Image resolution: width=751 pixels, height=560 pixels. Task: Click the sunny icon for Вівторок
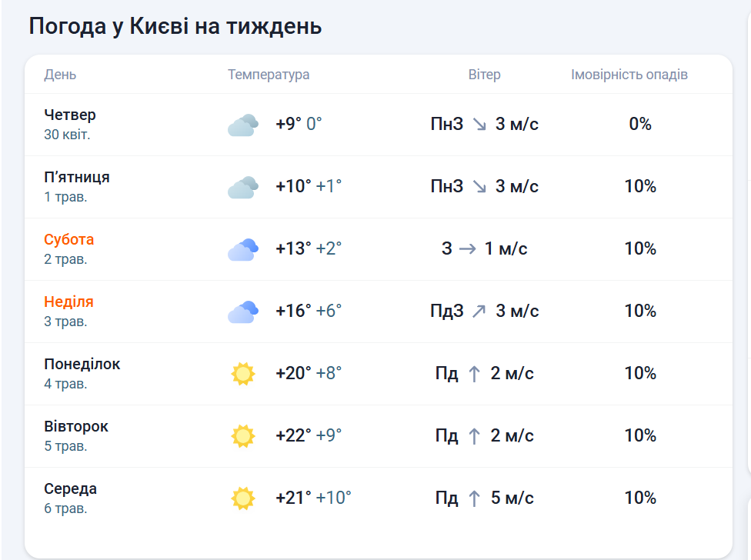coord(242,436)
